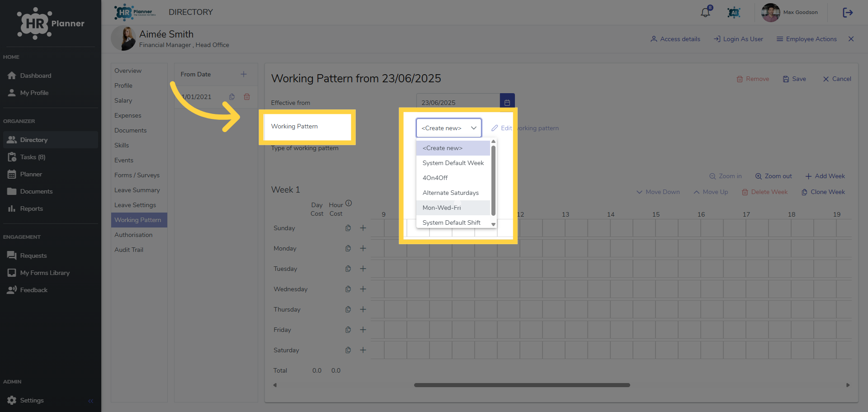Viewport: 868px width, 412px height.
Task: Collapse the sidebar using double chevron
Action: pos(90,401)
